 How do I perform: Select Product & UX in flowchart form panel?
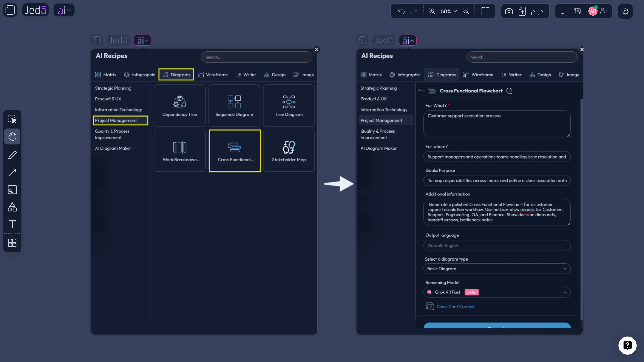[x=373, y=99]
